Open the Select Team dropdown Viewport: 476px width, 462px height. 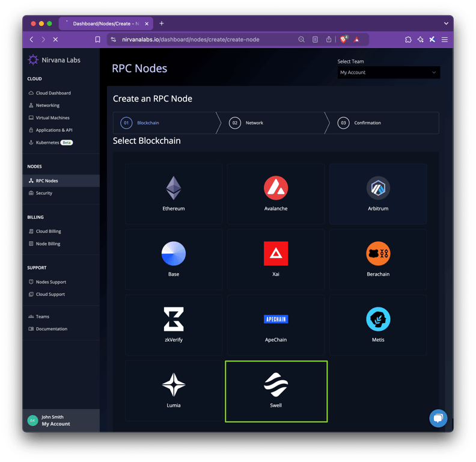click(x=389, y=72)
